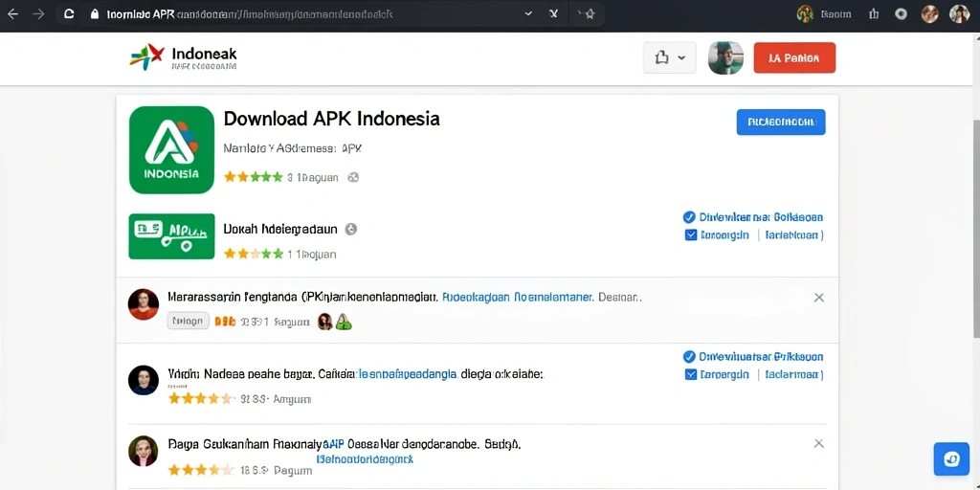This screenshot has width=980, height=490.
Task: Click the first round avatar in the browser toolbar
Action: tap(930, 13)
